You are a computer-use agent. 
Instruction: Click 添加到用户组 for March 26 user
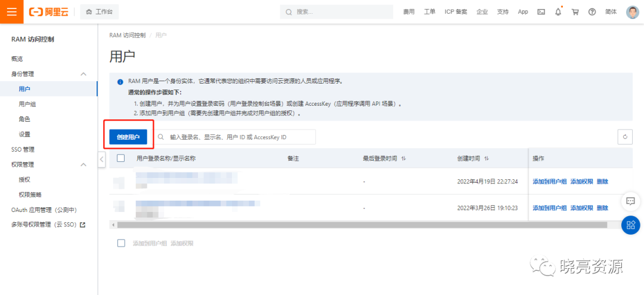pos(550,208)
